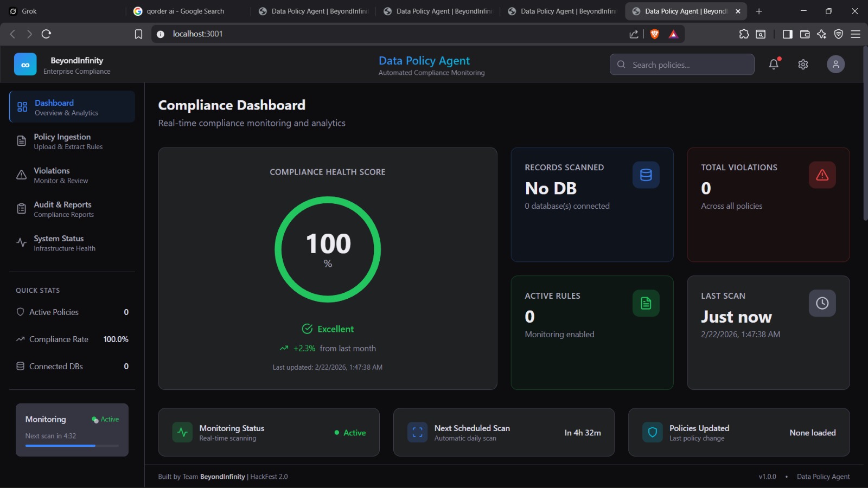Open the notifications bell

click(x=774, y=64)
